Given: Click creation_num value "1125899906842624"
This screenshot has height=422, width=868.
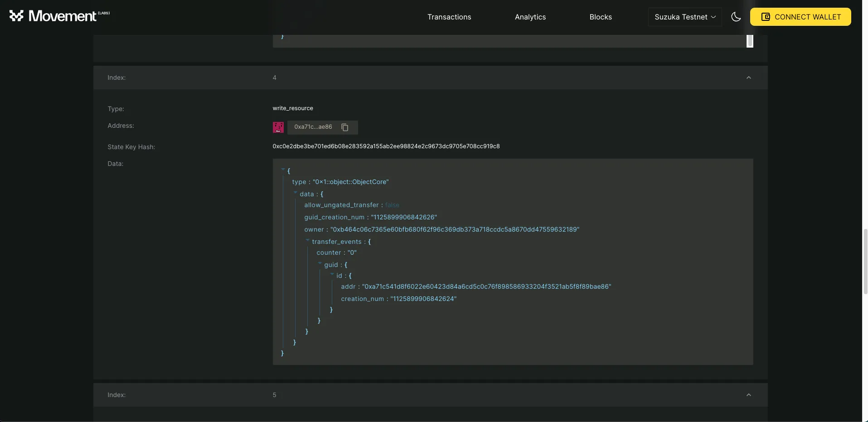Looking at the screenshot, I should pos(423,299).
